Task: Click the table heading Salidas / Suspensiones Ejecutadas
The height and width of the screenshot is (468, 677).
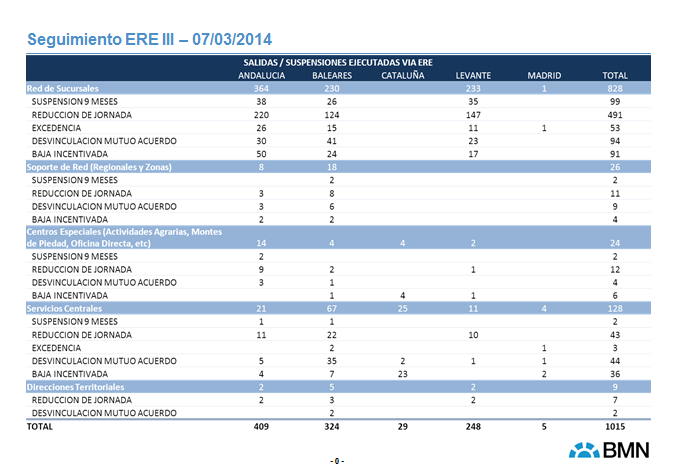Action: tap(338, 63)
